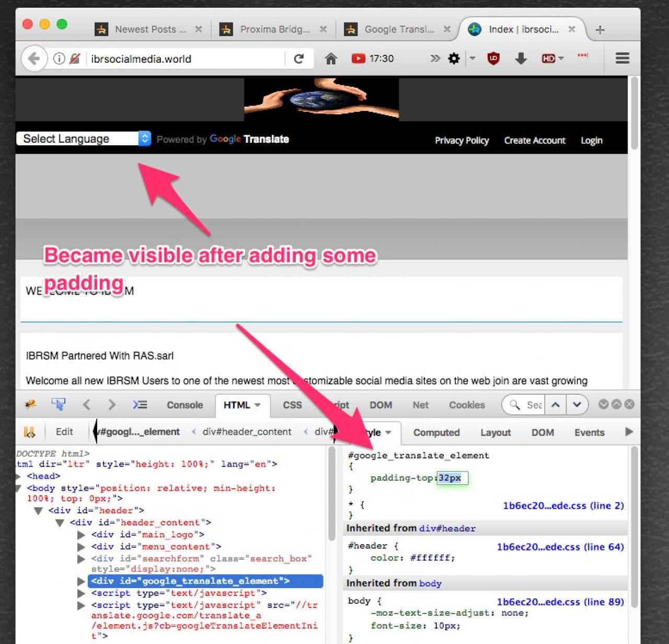The width and height of the screenshot is (669, 644).
Task: Open the Select Language dropdown
Action: pos(84,139)
